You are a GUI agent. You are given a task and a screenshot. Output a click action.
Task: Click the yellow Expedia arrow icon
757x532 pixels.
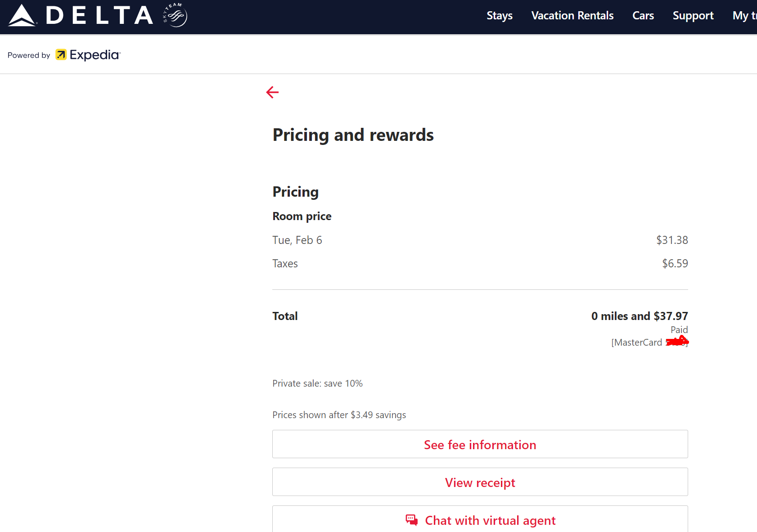pyautogui.click(x=61, y=55)
